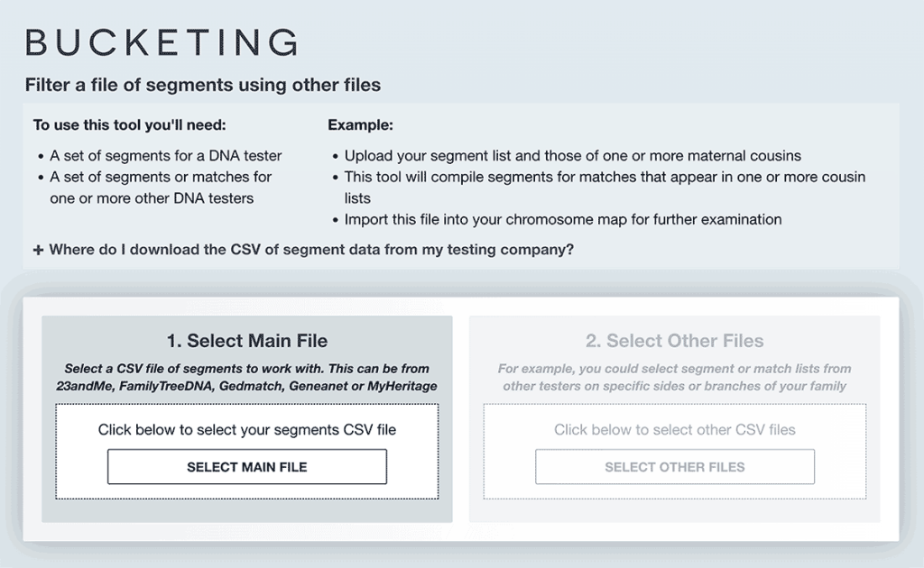
Task: Click the SELECT MAIN FILE button
Action: (246, 467)
